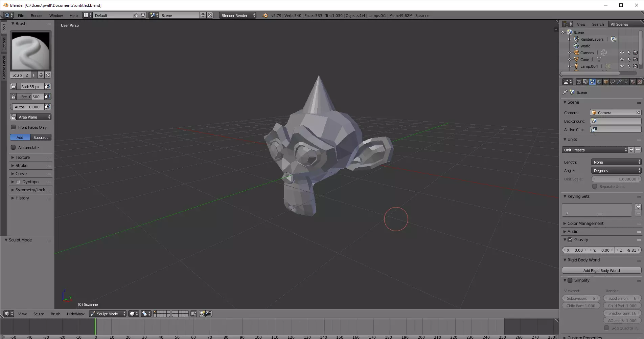Open the File menu

click(21, 15)
